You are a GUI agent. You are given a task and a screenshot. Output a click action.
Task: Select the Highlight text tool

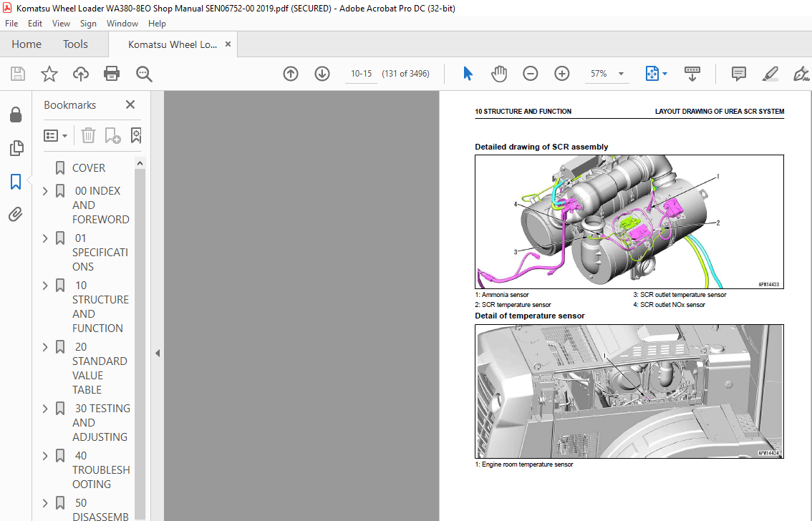770,74
